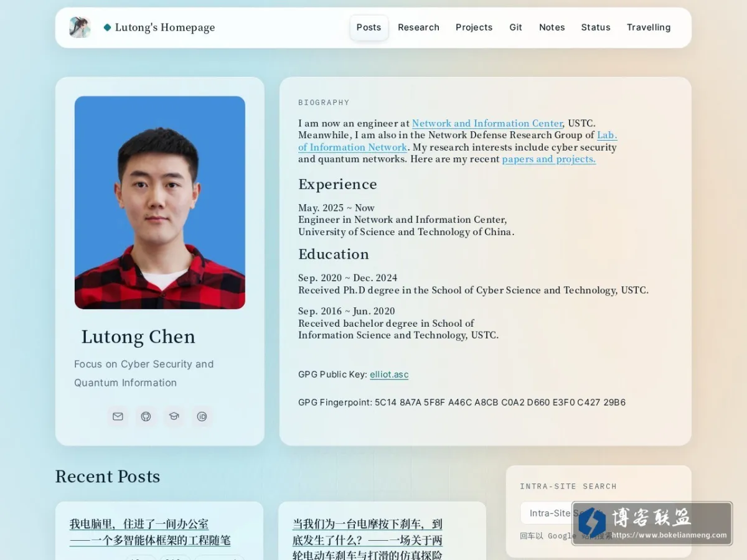Open the papers and projects link
Viewport: 747px width, 560px height.
tap(549, 159)
